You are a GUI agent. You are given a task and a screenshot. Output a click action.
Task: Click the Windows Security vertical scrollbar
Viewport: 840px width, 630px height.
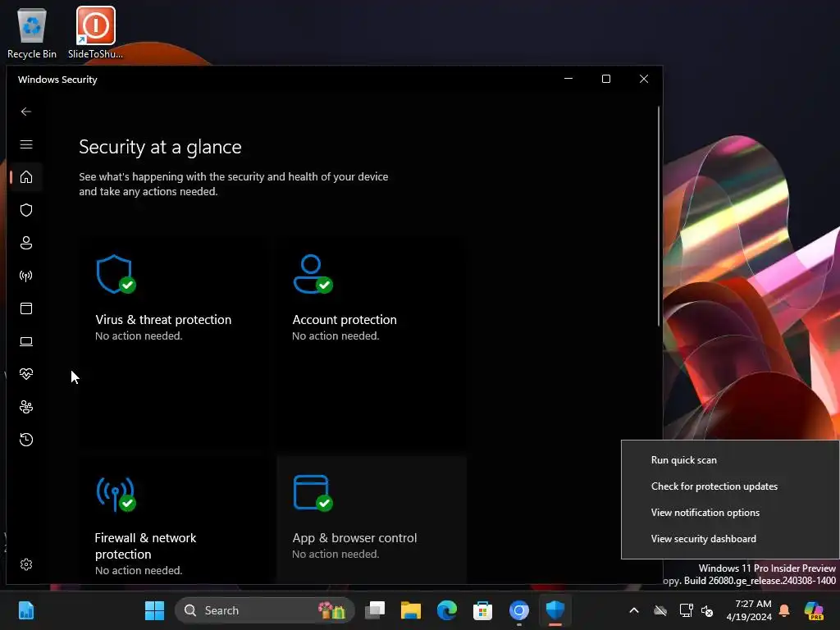tap(659, 217)
